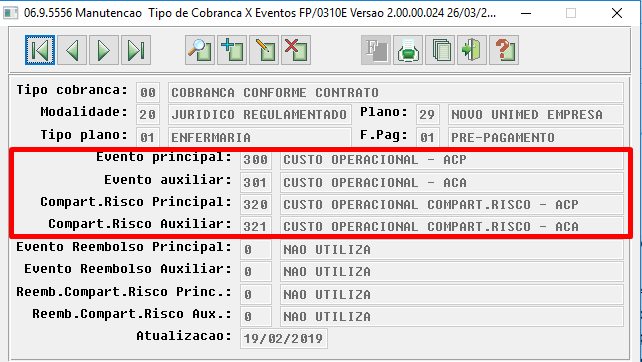The height and width of the screenshot is (362, 642).
Task: Select the NOVO UNIMED EMPRESA field
Action: pyautogui.click(x=536, y=115)
